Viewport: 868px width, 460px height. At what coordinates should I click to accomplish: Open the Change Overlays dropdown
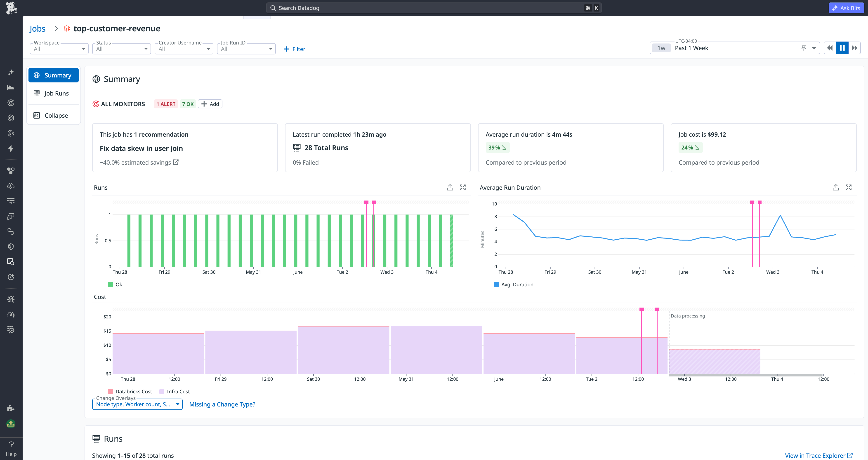coord(137,404)
